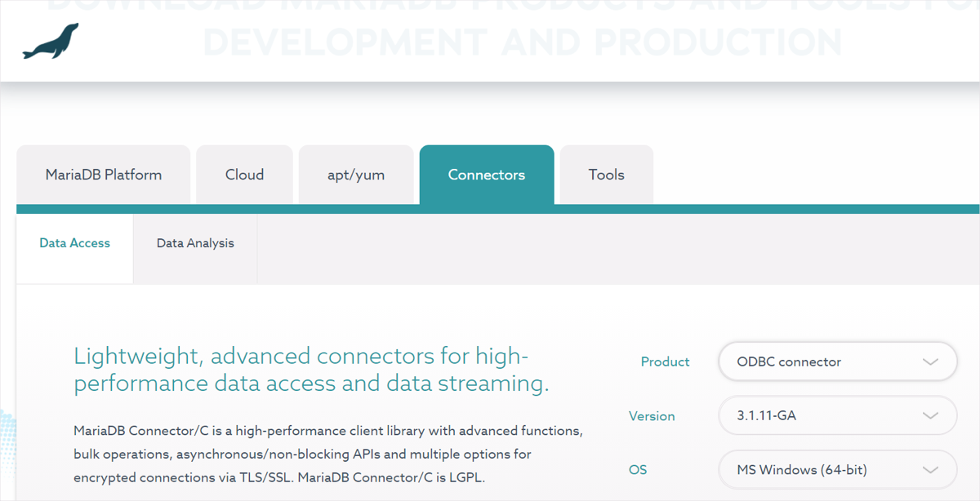Image resolution: width=980 pixels, height=501 pixels.
Task: Click the Version field label
Action: [652, 415]
